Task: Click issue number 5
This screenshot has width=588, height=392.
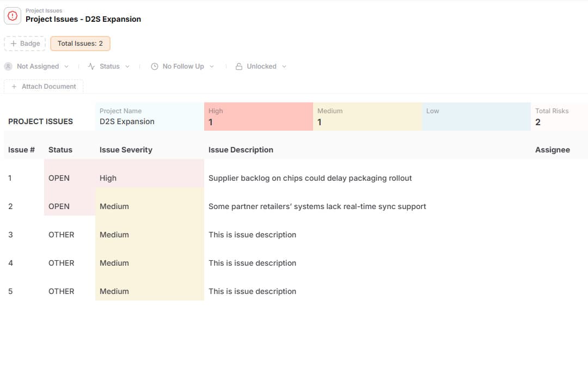Action: (x=10, y=291)
